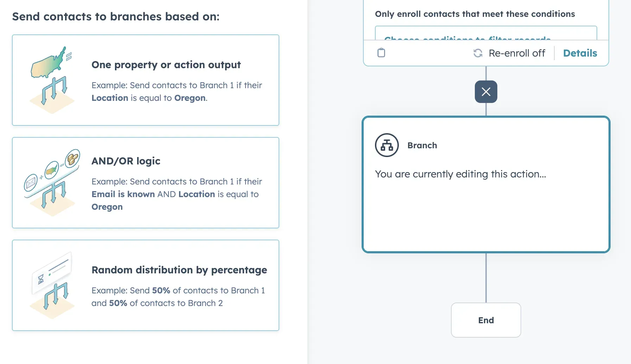Expand the enrollment conditions panel

click(475, 14)
